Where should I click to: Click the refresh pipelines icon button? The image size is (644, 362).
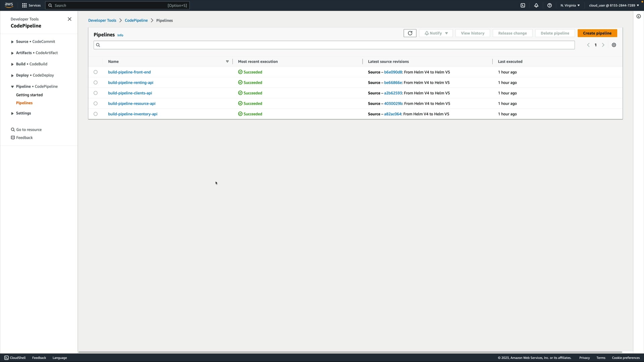point(410,33)
